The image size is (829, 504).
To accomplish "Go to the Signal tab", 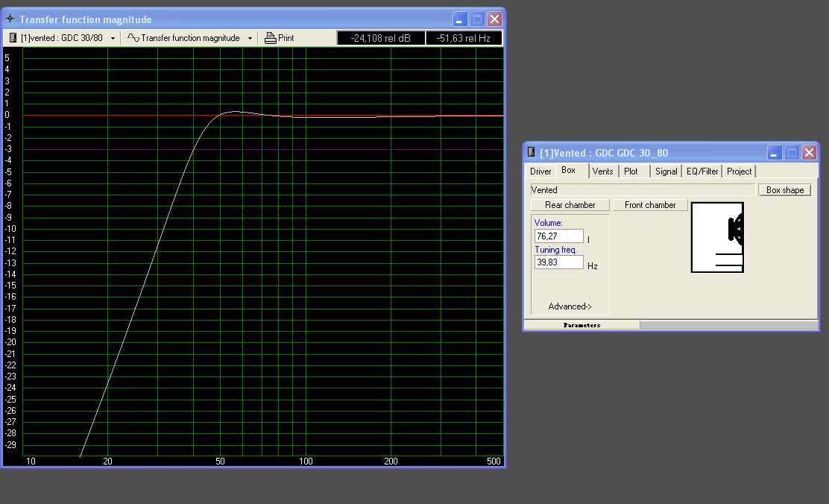I will (666, 171).
